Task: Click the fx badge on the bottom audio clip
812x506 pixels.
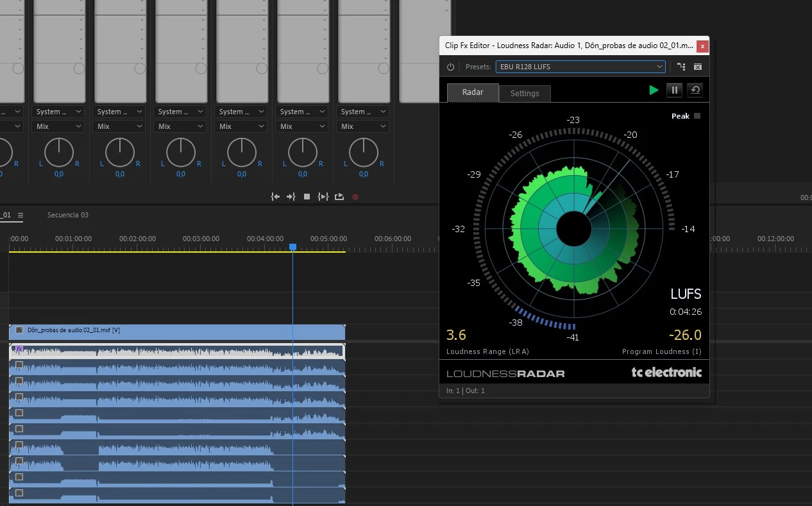Action: (19, 493)
